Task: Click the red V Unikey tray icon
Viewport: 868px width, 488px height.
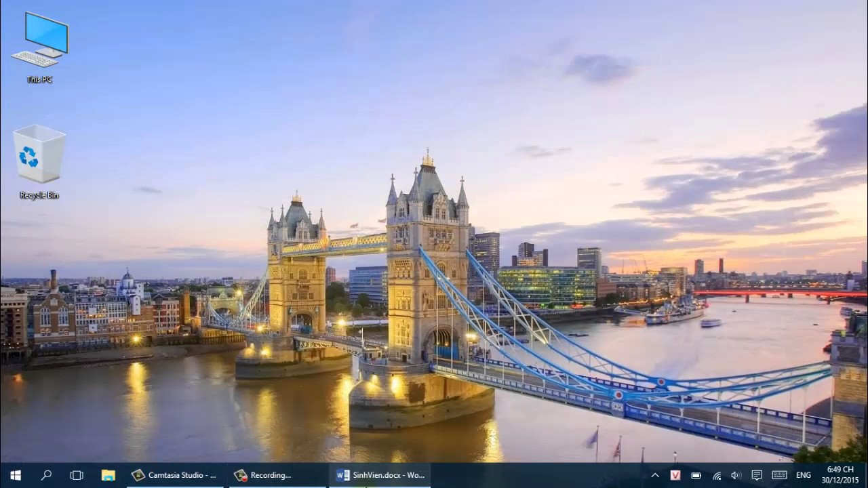Action: pyautogui.click(x=675, y=475)
